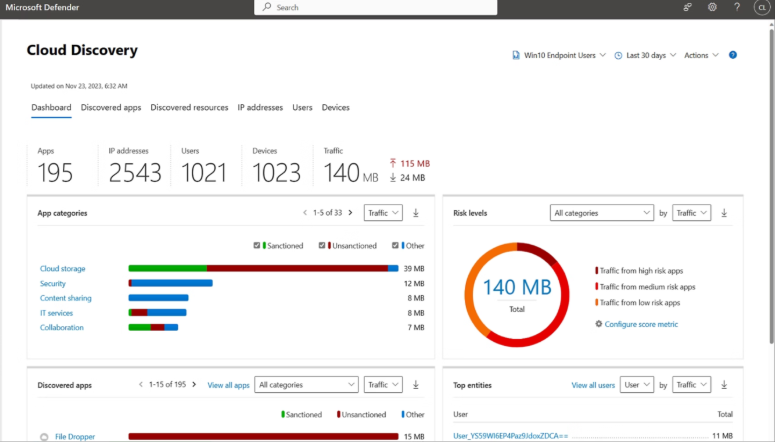The image size is (775, 446).
Task: Go to previous page of App categories
Action: (305, 213)
